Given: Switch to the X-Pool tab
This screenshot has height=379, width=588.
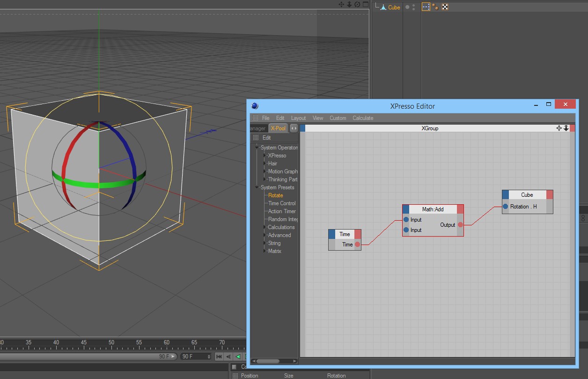Looking at the screenshot, I should (x=278, y=128).
